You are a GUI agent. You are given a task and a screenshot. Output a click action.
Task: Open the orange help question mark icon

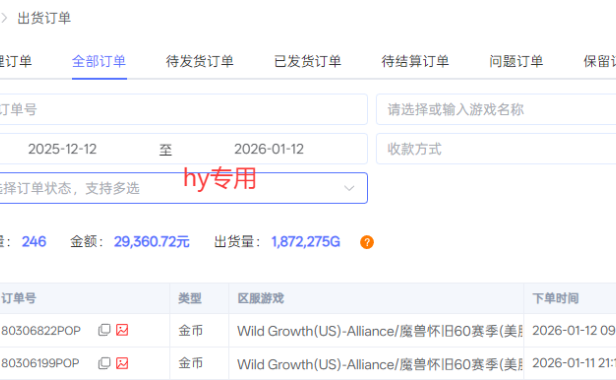coord(367,242)
